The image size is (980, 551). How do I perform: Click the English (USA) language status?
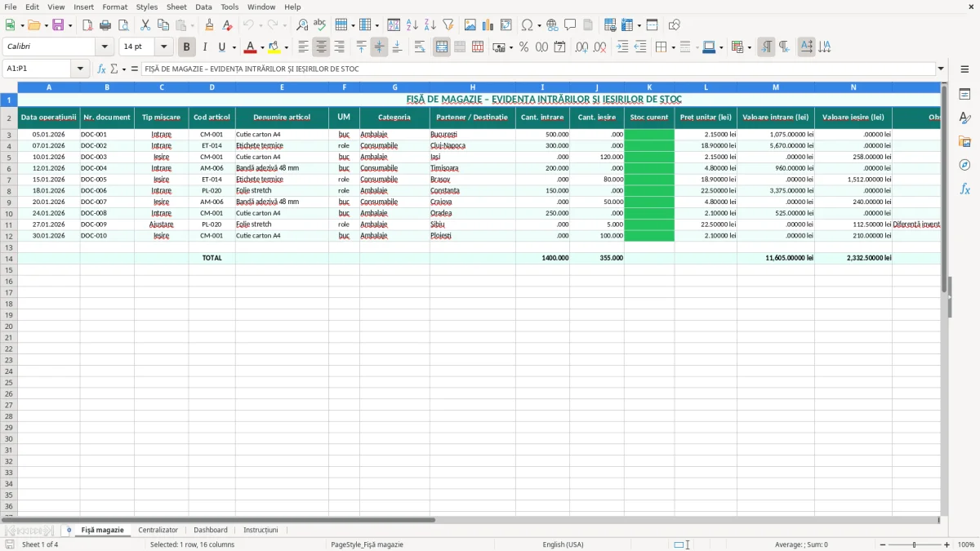(x=563, y=544)
